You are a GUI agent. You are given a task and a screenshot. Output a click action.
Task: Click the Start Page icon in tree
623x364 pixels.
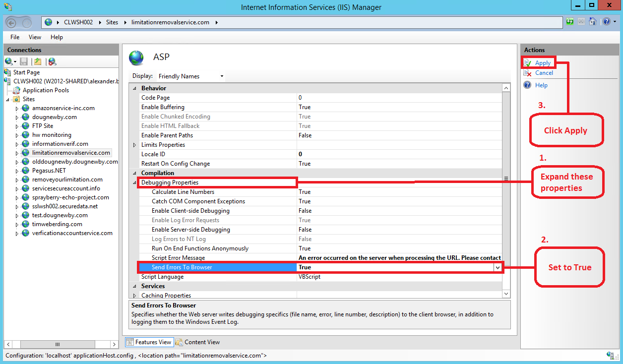[x=8, y=72]
